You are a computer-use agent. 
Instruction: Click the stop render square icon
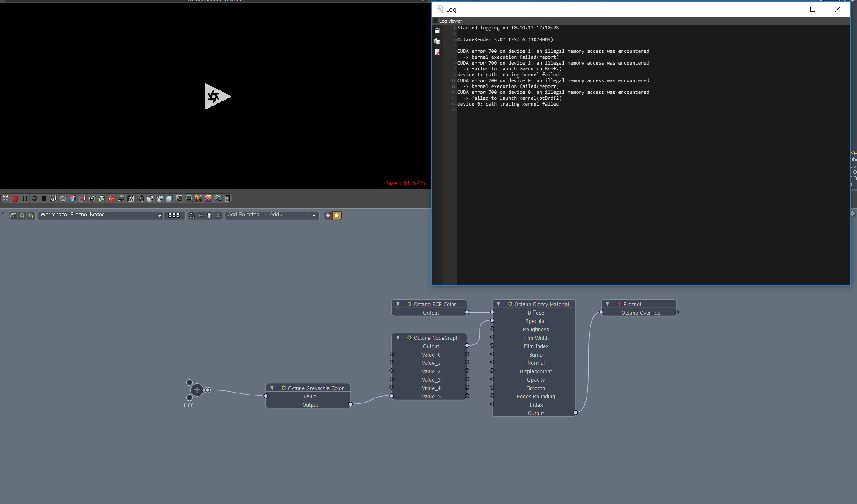click(x=44, y=199)
